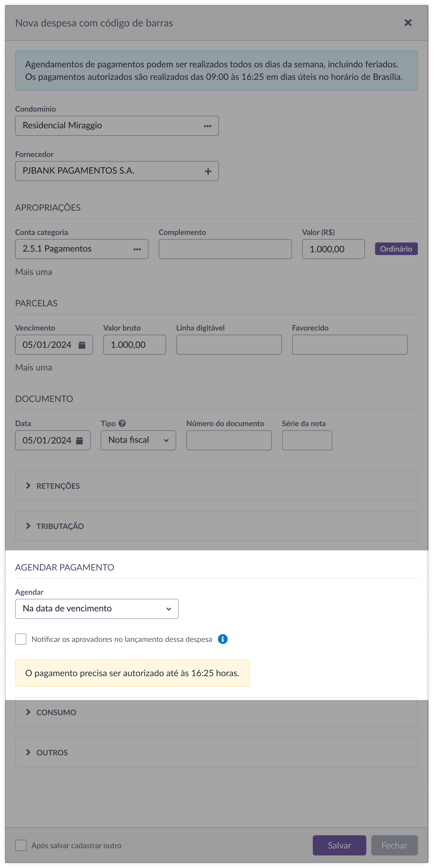
Task: Check Após salvar cadastrar outro
Action: click(x=21, y=845)
